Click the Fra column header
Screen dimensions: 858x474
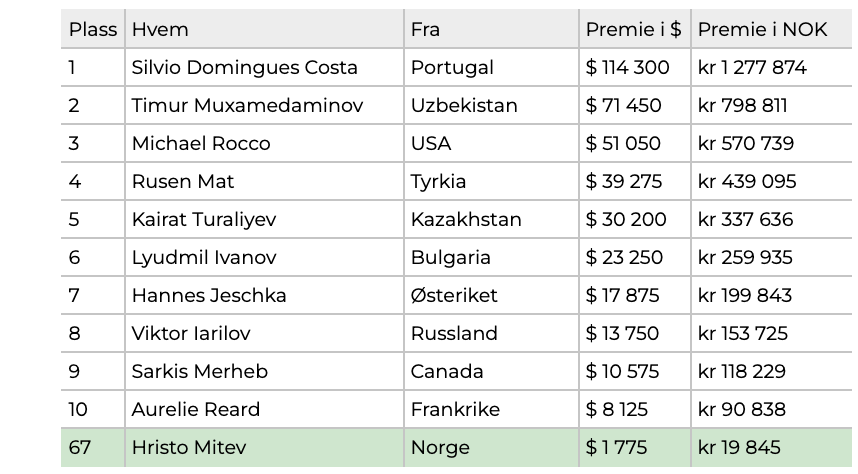(x=491, y=29)
